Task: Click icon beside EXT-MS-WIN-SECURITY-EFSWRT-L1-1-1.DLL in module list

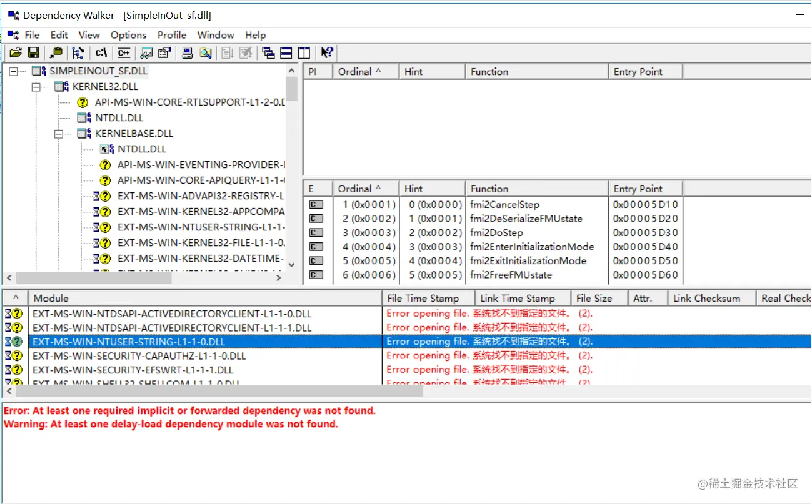Action: pyautogui.click(x=13, y=370)
